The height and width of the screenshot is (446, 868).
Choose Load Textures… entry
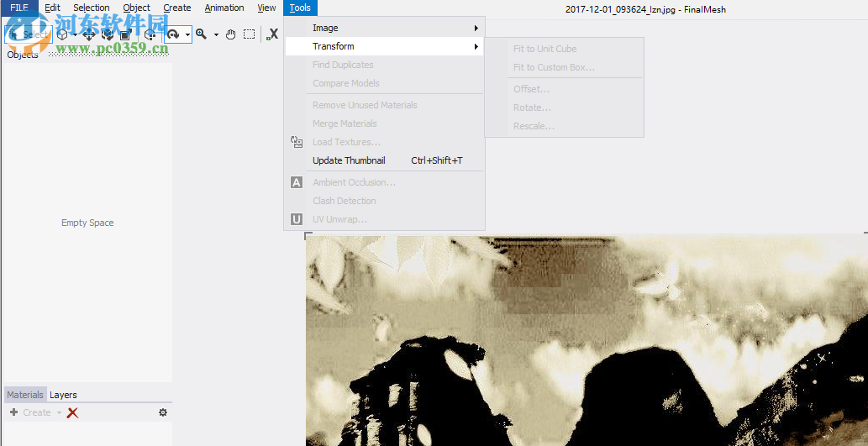pyautogui.click(x=384, y=142)
